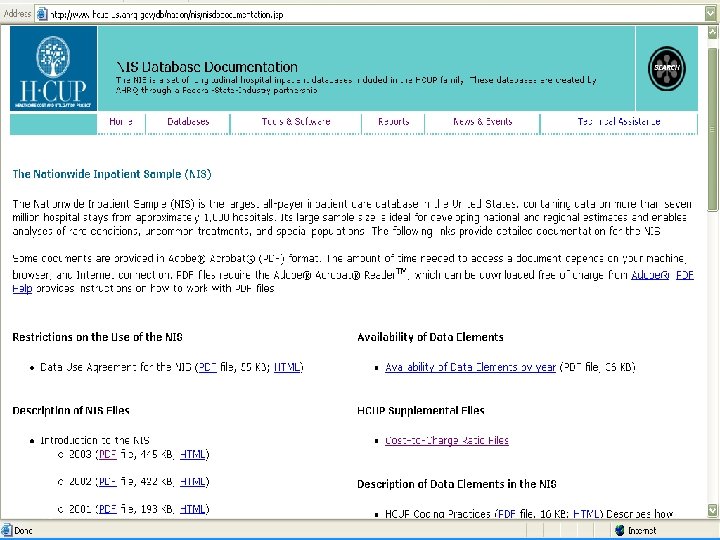Click the Done status page icon
The height and width of the screenshot is (540, 720).
pyautogui.click(x=6, y=530)
